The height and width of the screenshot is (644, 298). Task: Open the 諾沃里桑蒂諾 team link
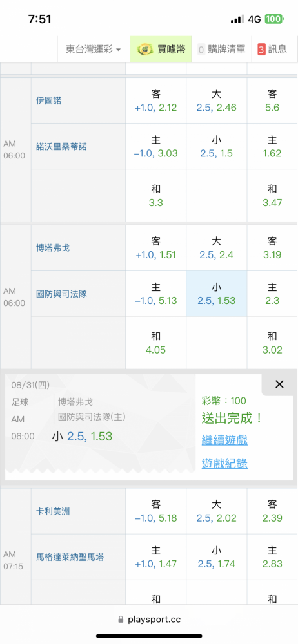[x=61, y=147]
